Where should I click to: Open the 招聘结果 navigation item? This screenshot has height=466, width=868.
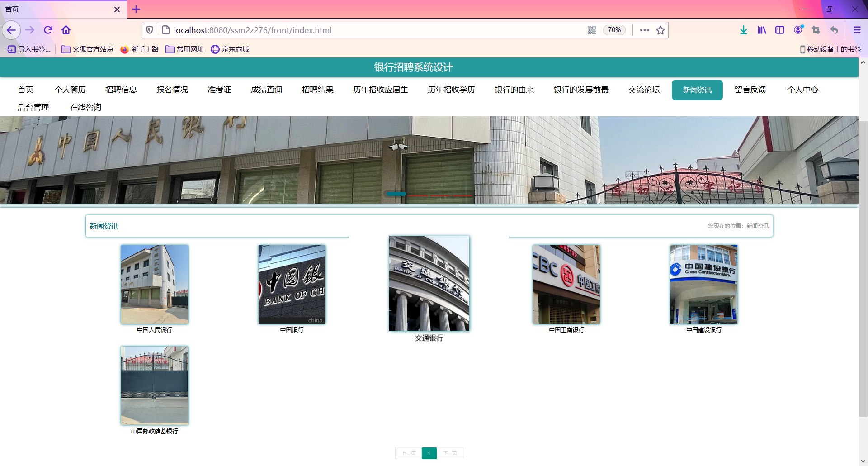[x=318, y=90]
